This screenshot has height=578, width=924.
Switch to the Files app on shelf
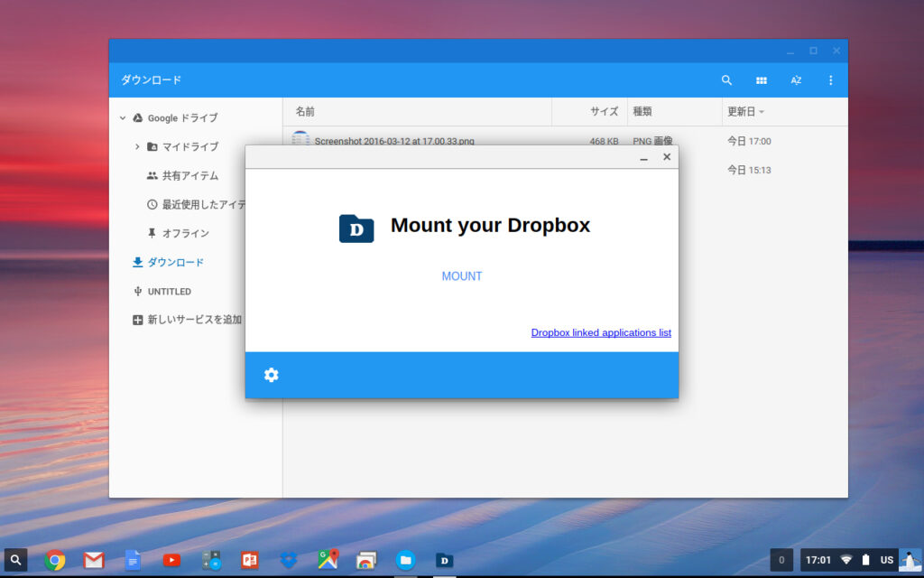pos(405,560)
